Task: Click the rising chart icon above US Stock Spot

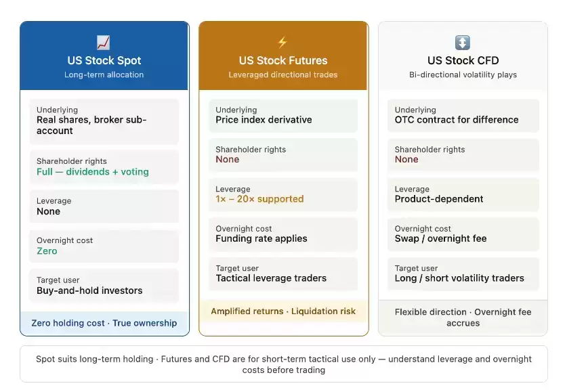Action: [x=104, y=43]
